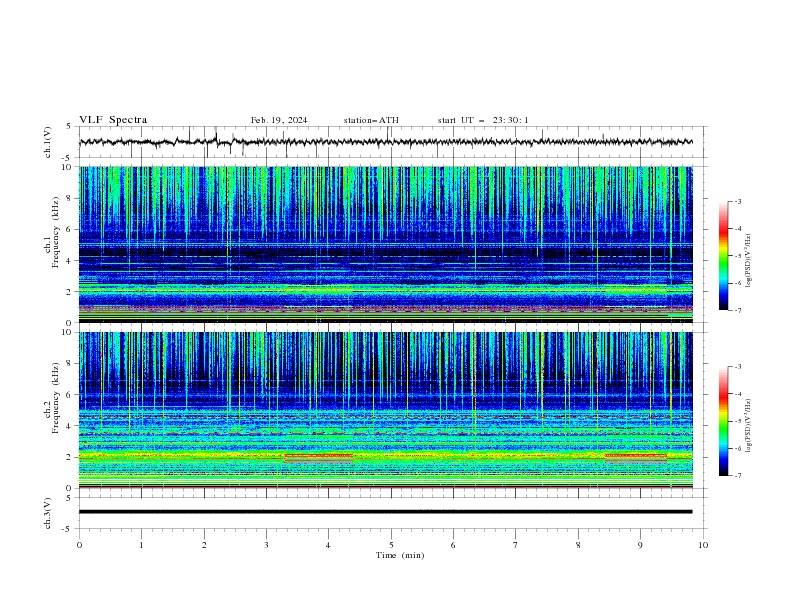Click the time axis tick label '10'
This screenshot has width=792, height=612.
(703, 545)
